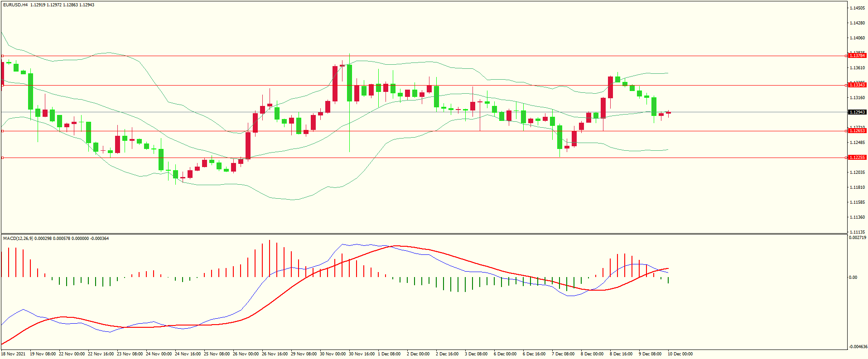
Task: Select the red 1.13343 price tag
Action: [857, 85]
